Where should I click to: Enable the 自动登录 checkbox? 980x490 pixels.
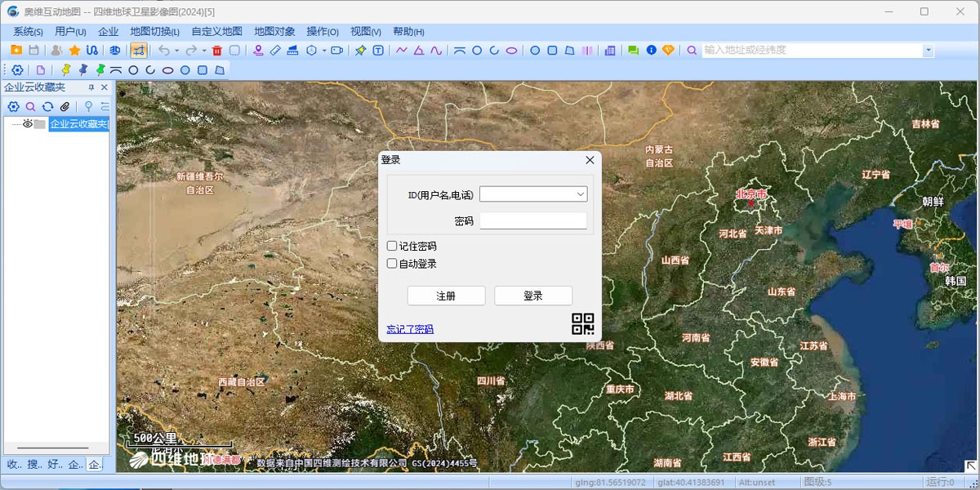tap(392, 264)
